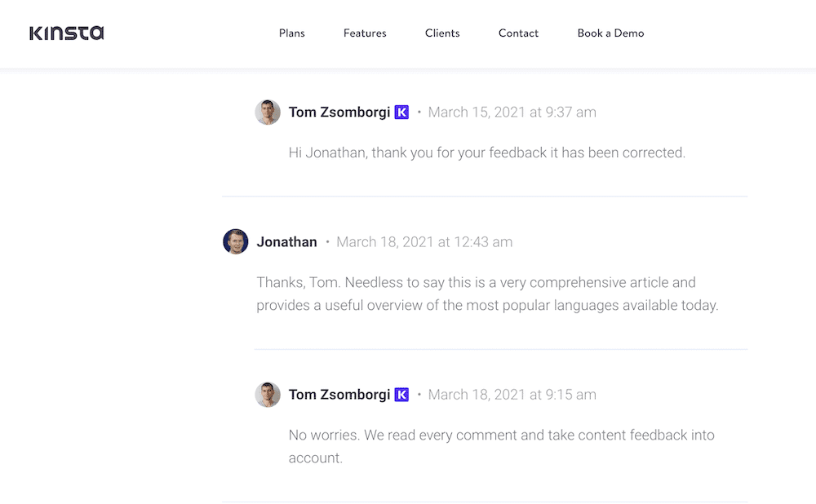Open the Plans menu item
The image size is (816, 504).
(292, 33)
